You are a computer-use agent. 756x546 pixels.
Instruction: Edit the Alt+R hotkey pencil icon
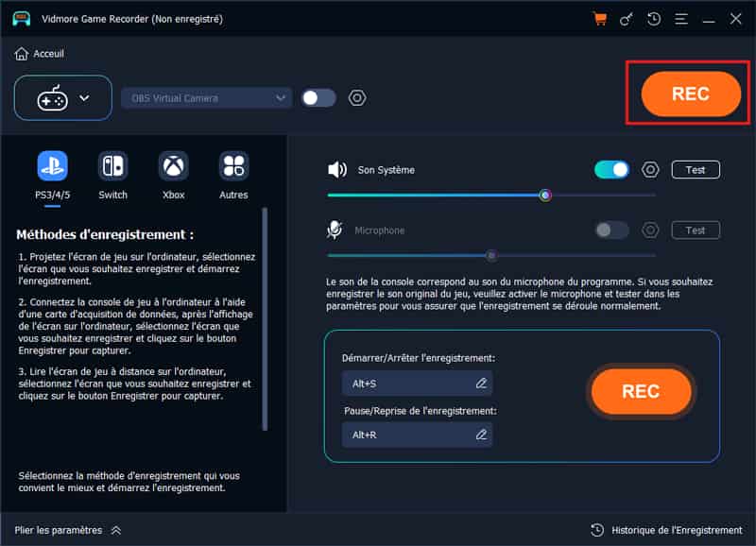tap(481, 435)
